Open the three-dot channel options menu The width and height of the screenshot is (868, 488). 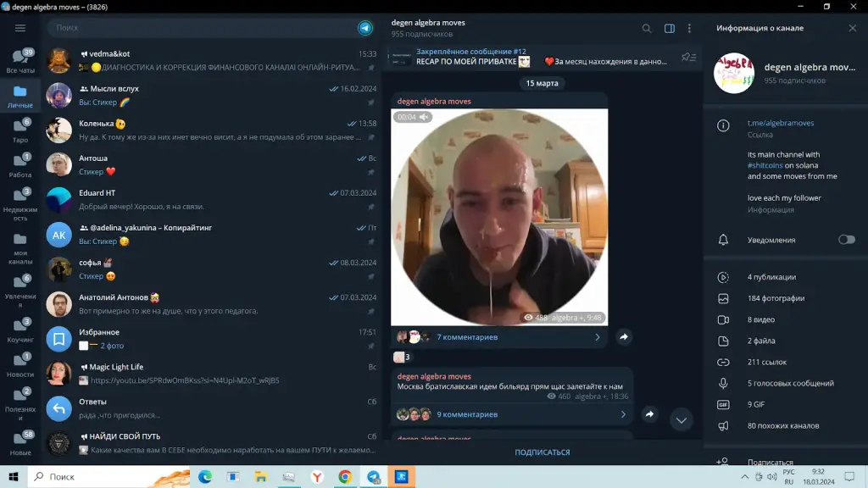click(x=689, y=28)
